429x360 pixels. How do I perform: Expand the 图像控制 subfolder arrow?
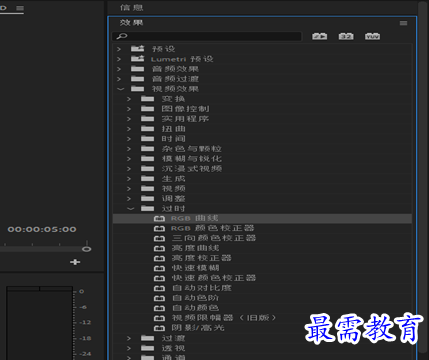129,109
